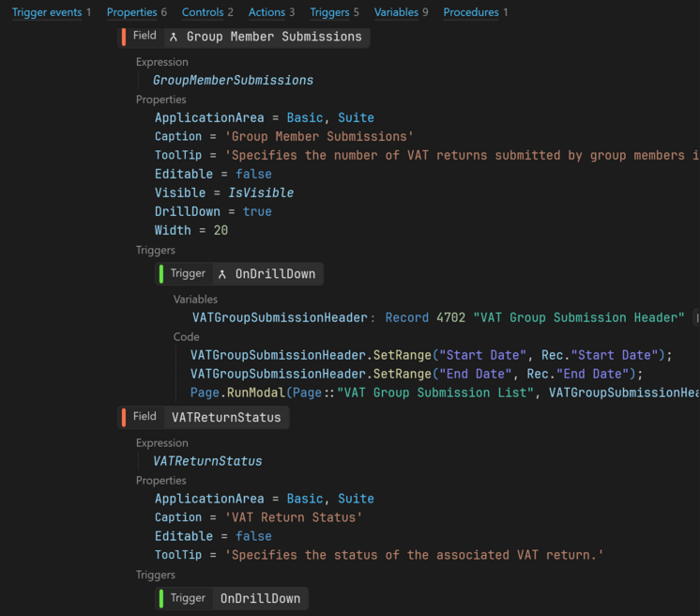Viewport: 700px width, 616px height.
Task: Go to the Controls section
Action: click(x=203, y=12)
